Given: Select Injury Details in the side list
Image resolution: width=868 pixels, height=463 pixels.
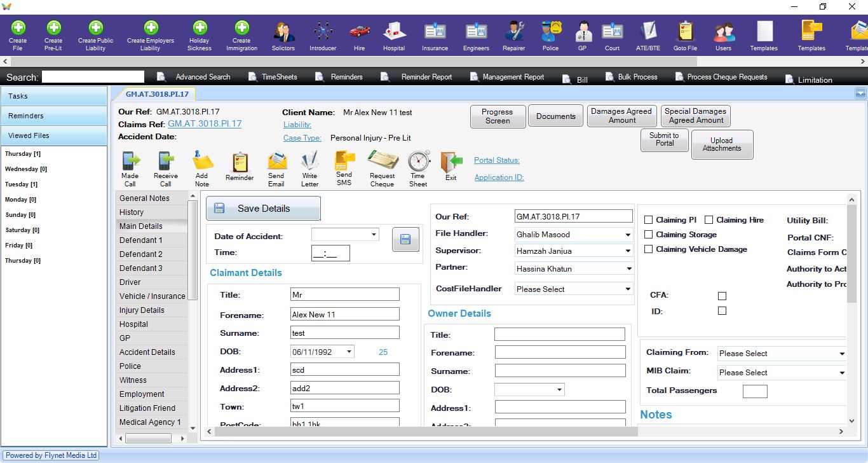Looking at the screenshot, I should click(x=142, y=310).
